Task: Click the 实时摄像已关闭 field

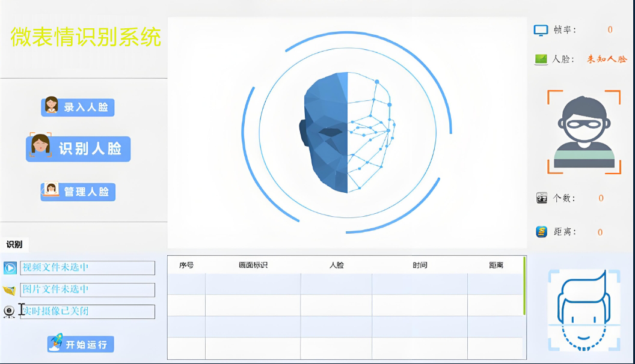Action: tap(88, 312)
